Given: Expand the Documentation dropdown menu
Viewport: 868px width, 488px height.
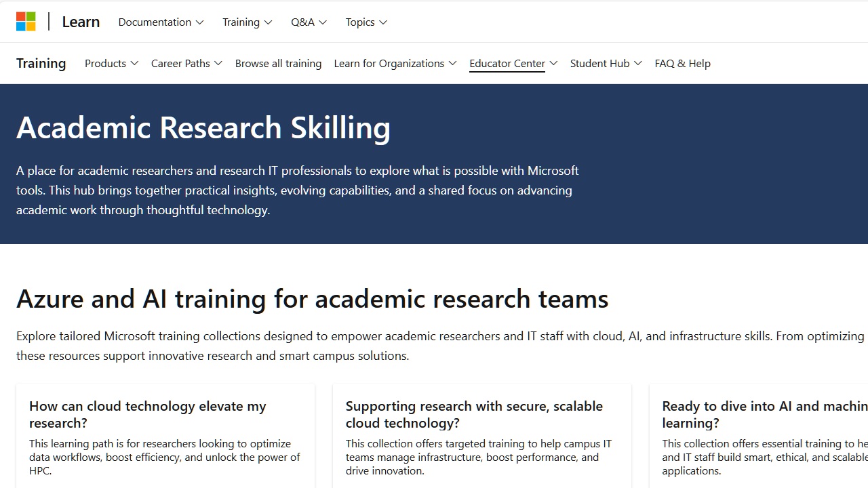Looking at the screenshot, I should 161,22.
